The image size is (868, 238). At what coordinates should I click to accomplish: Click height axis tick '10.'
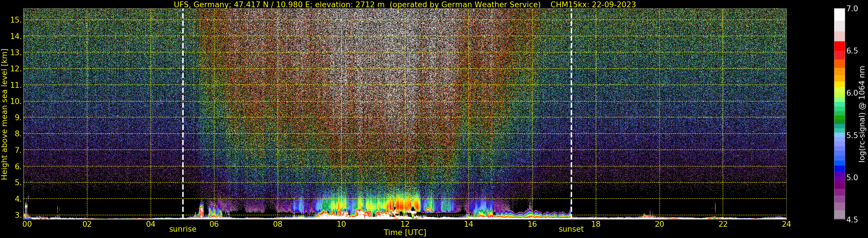click(x=16, y=101)
